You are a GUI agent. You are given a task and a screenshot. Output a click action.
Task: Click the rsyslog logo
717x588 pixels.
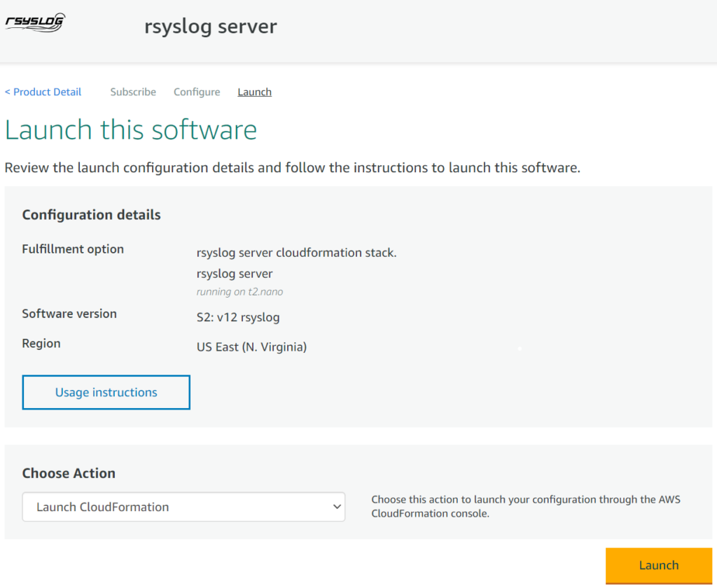(x=35, y=22)
